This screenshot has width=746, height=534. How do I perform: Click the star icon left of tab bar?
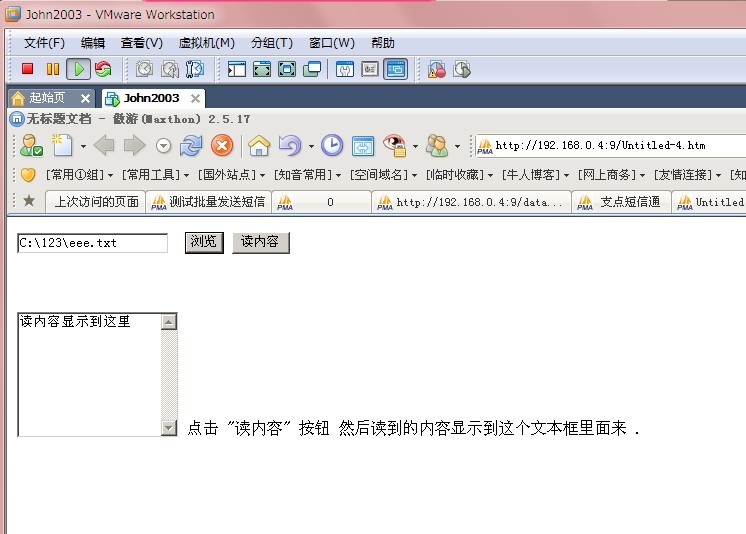[29, 200]
